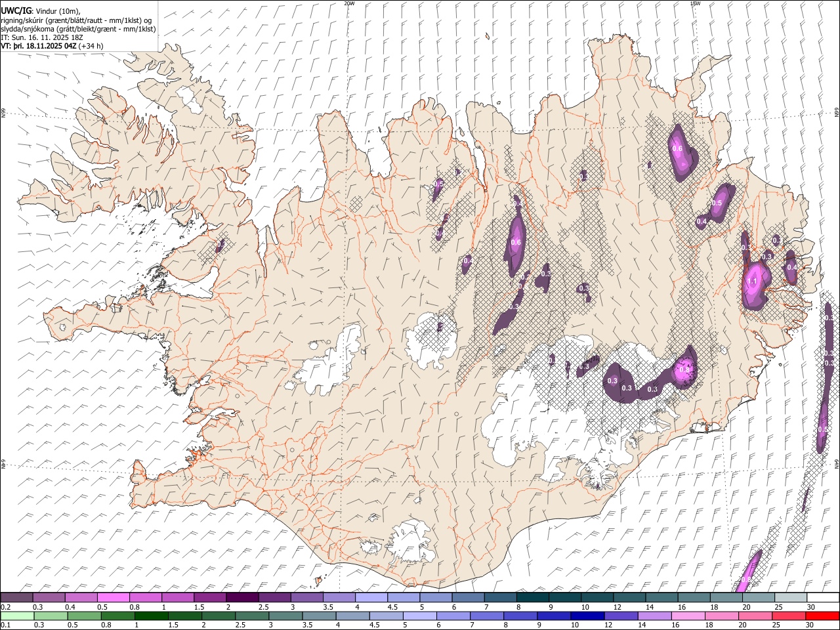Screen dimensions: 840x630
Task: Select the rain legend swatch labeled 6
Action: pyautogui.click(x=453, y=616)
